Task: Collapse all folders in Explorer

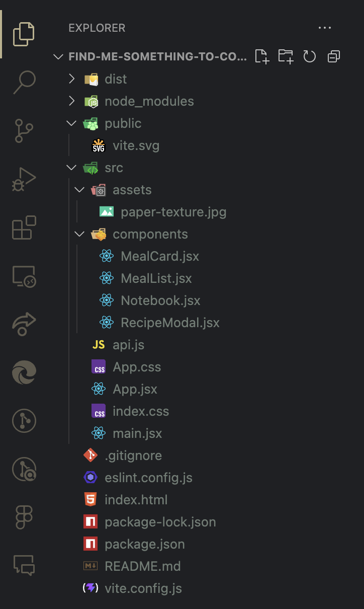Action: [x=333, y=56]
